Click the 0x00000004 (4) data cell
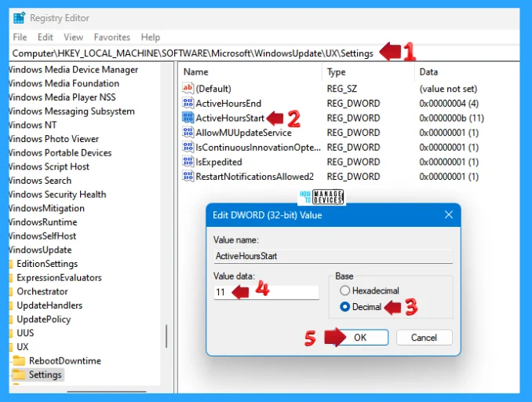 pos(449,103)
